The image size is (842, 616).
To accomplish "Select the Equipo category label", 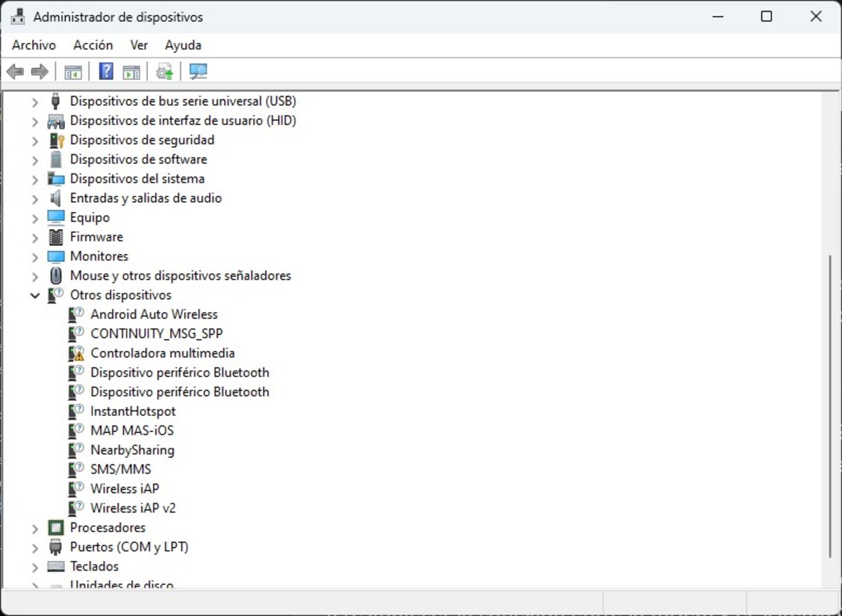I will (89, 217).
